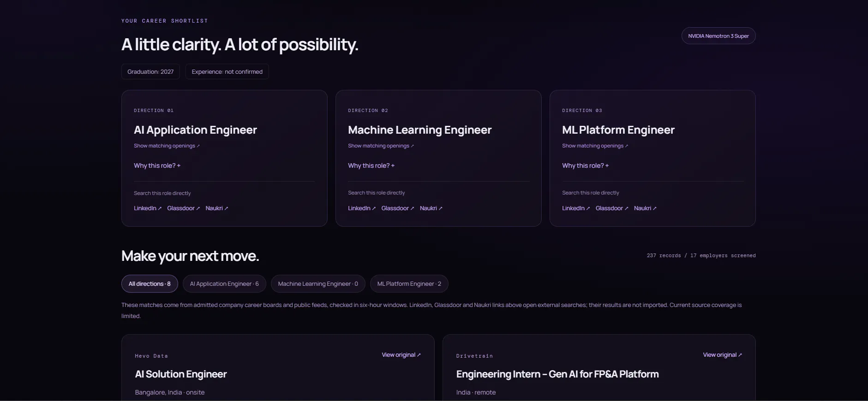This screenshot has height=401, width=868.
Task: Click the 237 records / 17 employers text
Action: click(701, 255)
